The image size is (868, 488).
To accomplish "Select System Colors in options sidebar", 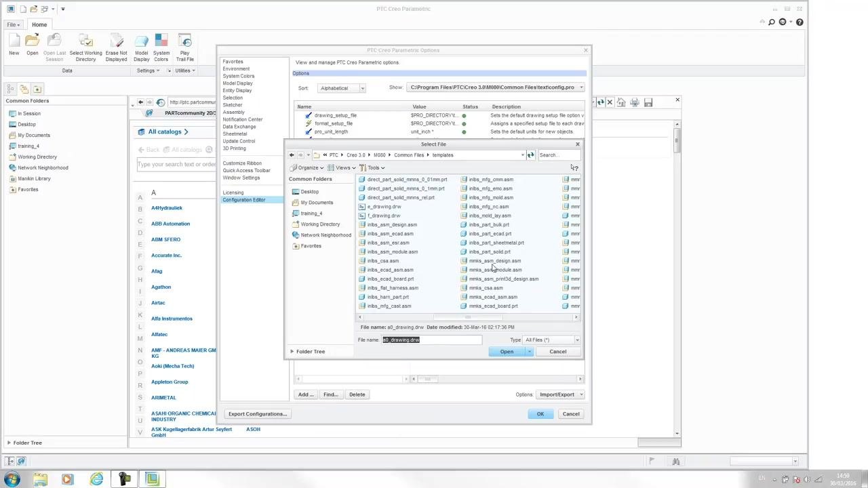I will [239, 76].
